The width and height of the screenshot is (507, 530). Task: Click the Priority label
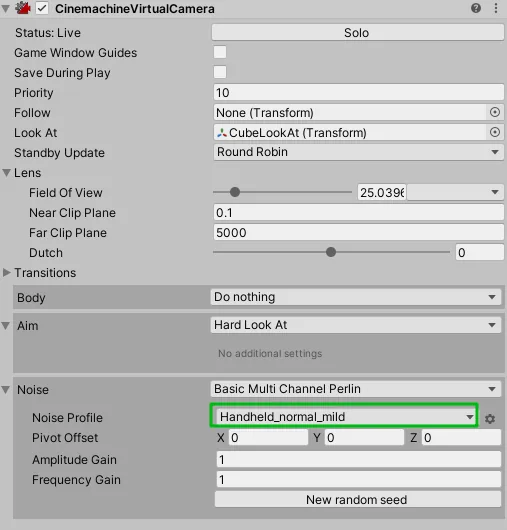click(33, 93)
